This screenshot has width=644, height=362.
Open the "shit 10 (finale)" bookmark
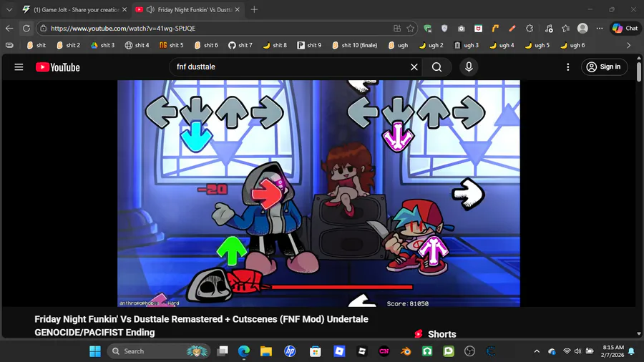pos(355,45)
